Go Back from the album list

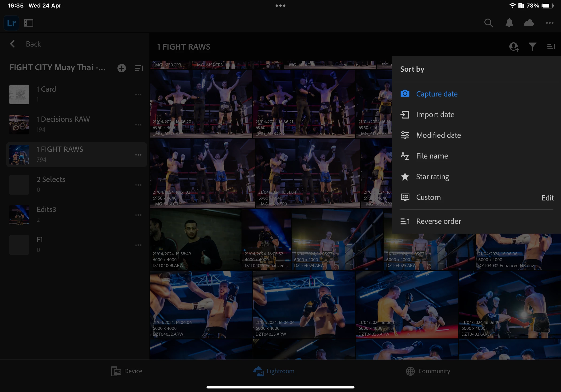pyautogui.click(x=26, y=44)
